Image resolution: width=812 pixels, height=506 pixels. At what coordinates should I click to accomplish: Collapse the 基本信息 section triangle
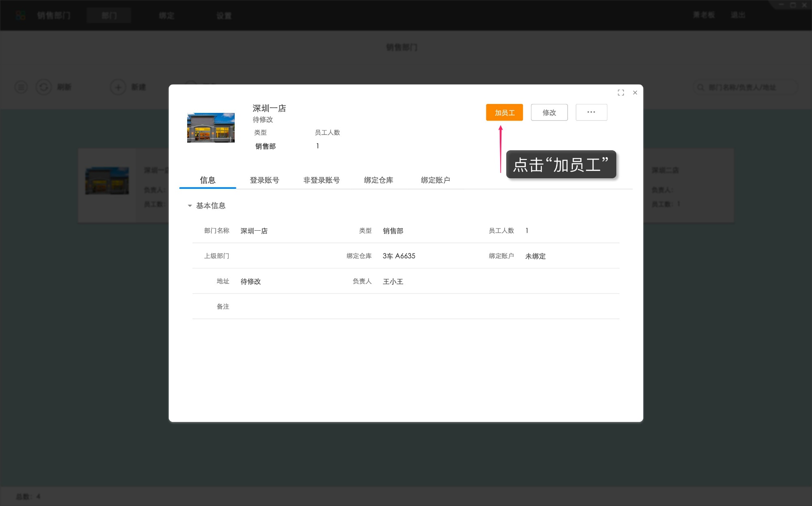click(189, 206)
